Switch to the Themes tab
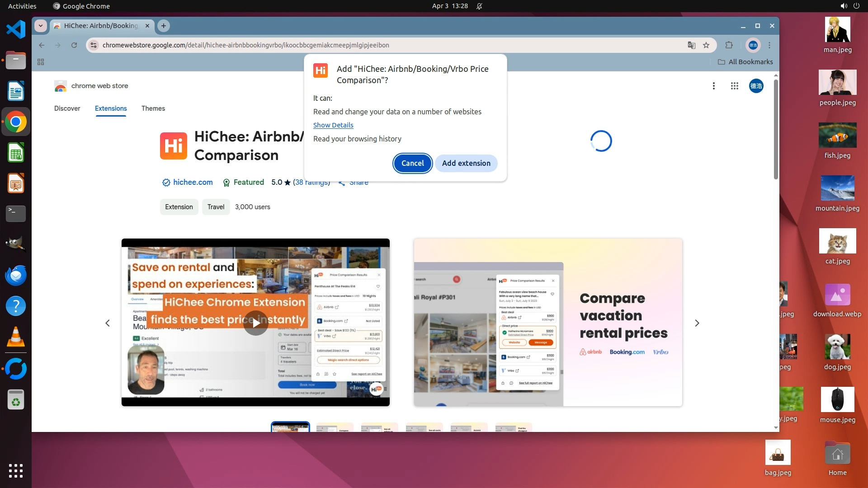Screen dimensions: 868x488 (153, 108)
